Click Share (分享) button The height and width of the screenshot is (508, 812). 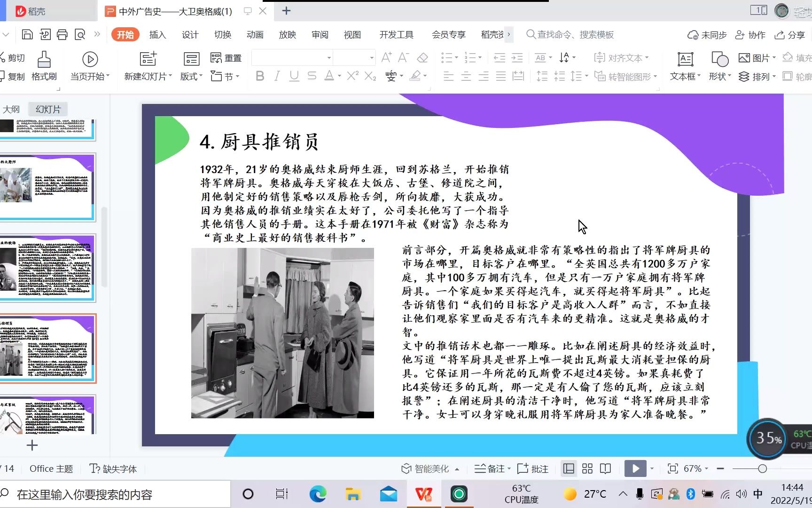pos(790,35)
